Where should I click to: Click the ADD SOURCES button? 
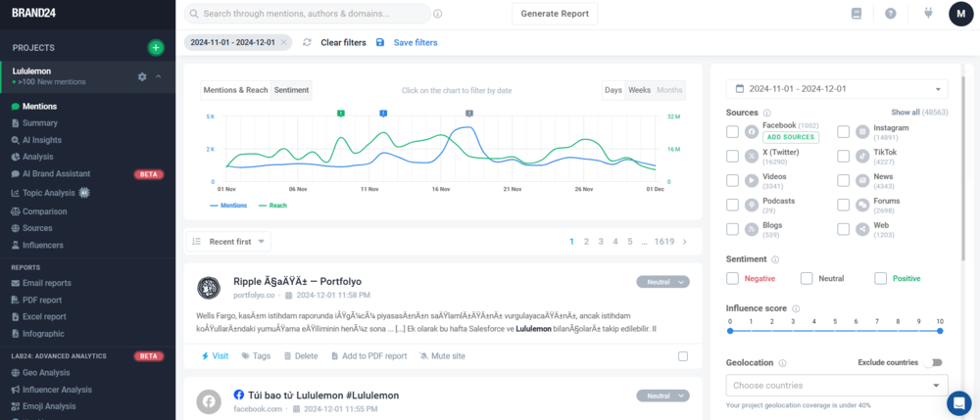(791, 137)
